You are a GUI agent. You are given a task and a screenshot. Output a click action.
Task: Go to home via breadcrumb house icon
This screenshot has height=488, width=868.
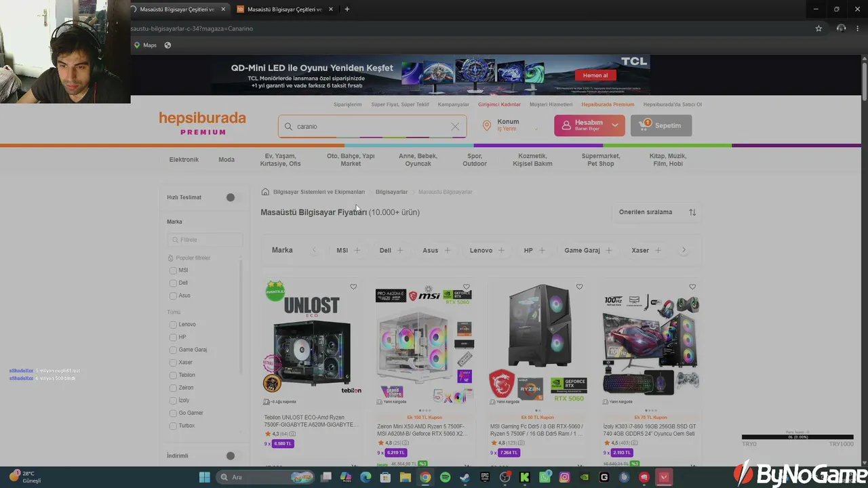[265, 192]
